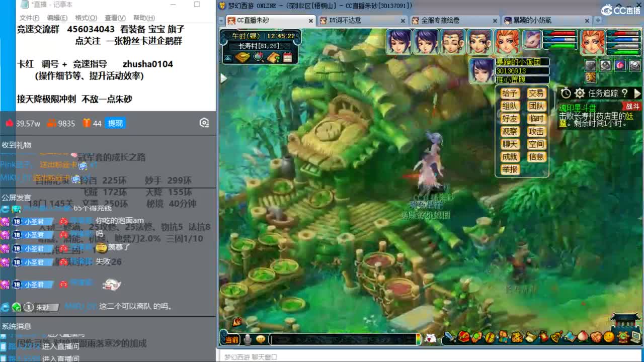This screenshot has width=644, height=362.
Task: Click the task tracker help question mark
Action: click(624, 94)
